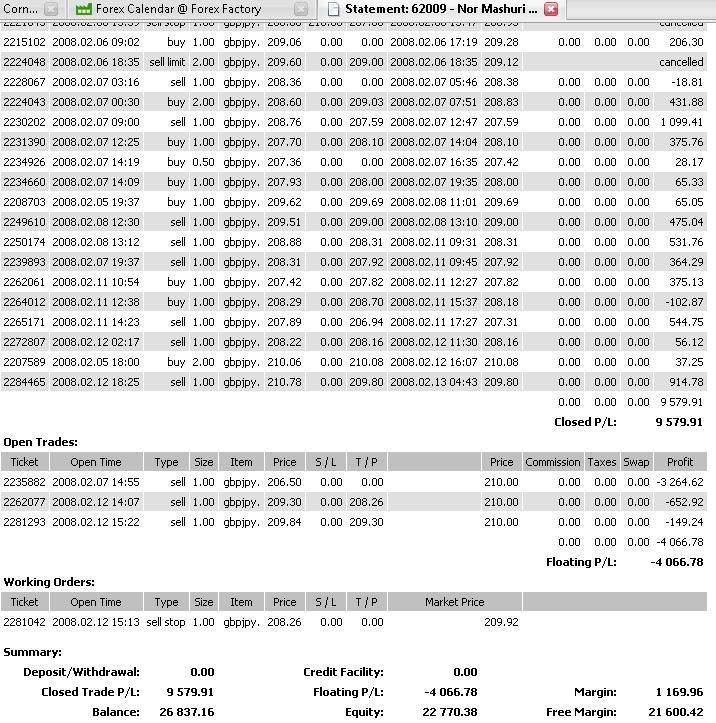Click closed trade ticket 2284465
The width and height of the screenshot is (716, 723).
[24, 382]
